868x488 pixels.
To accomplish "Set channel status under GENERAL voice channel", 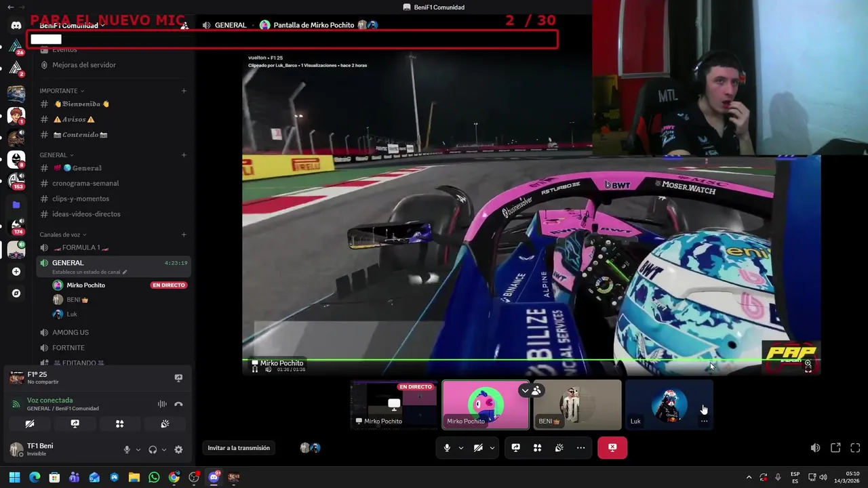I will pyautogui.click(x=90, y=272).
